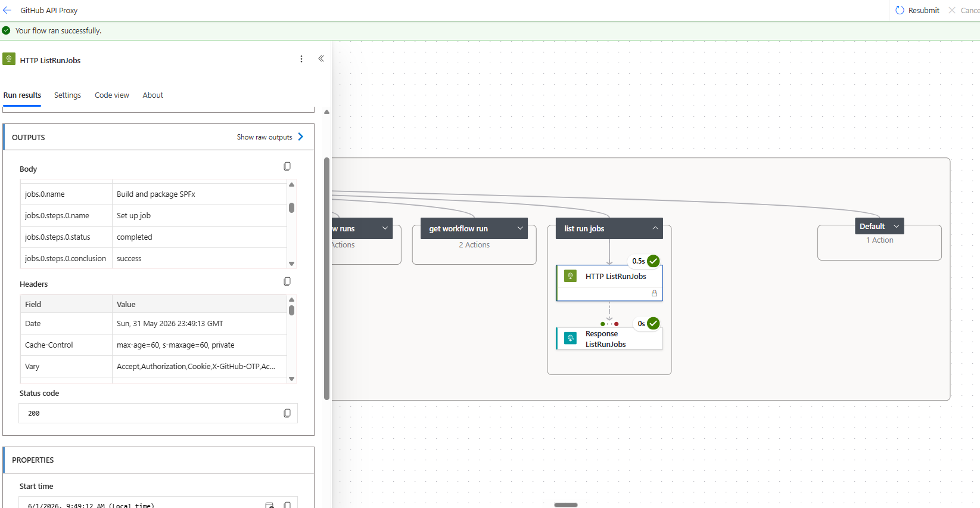The width and height of the screenshot is (980, 508).
Task: Copy the Body output value
Action: 287,166
